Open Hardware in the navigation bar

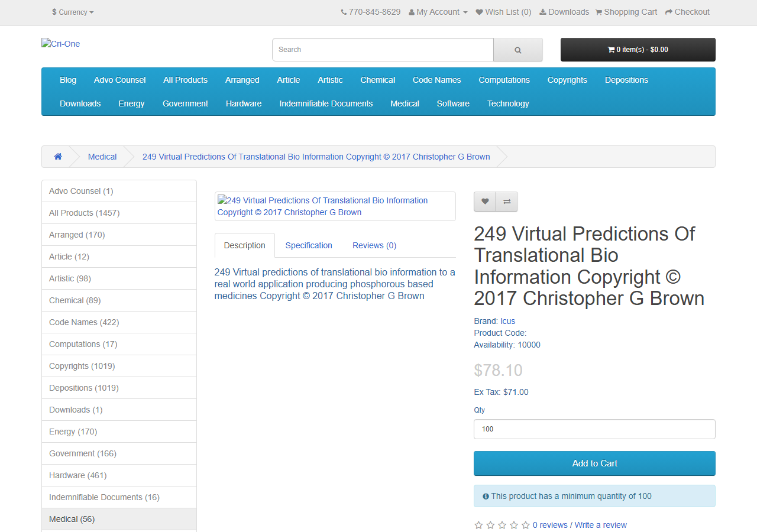(x=244, y=103)
